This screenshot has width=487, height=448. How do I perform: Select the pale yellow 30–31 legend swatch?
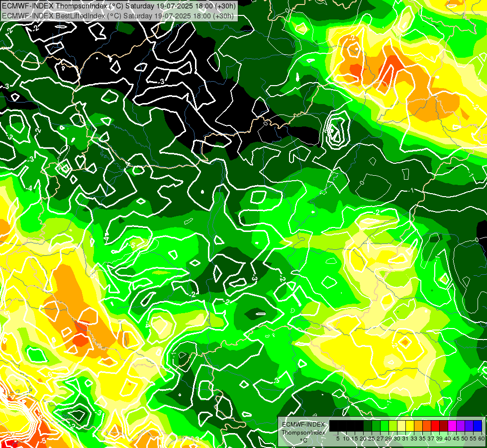tap(401, 426)
